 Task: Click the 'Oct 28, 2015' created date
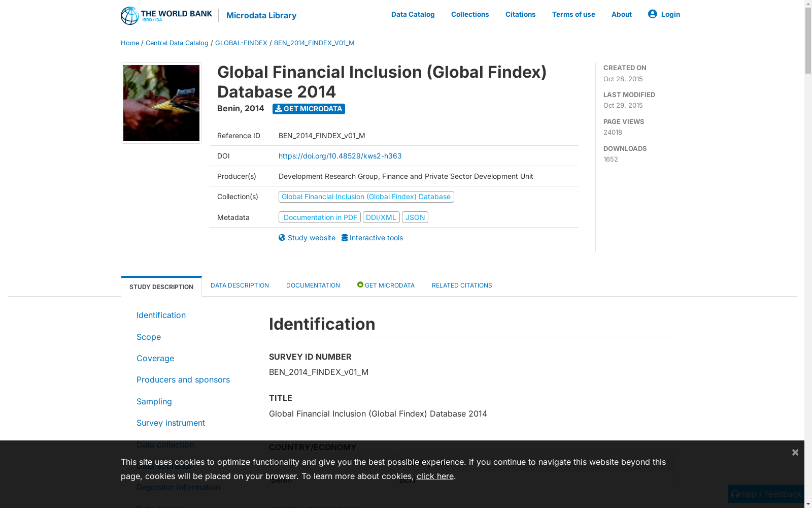pyautogui.click(x=623, y=79)
